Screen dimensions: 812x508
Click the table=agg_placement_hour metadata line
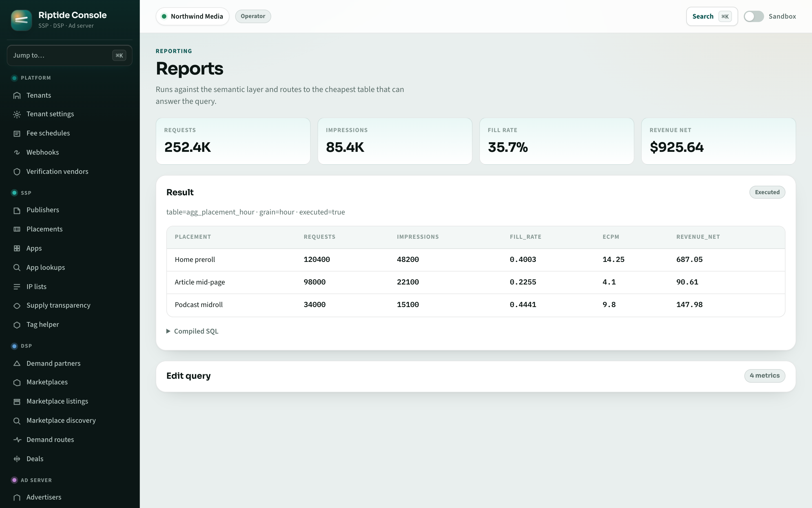(256, 212)
